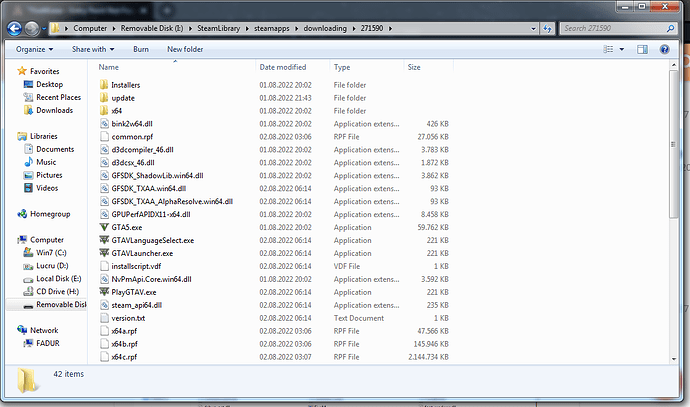
Task: Click the search magnifier icon
Action: coord(670,29)
